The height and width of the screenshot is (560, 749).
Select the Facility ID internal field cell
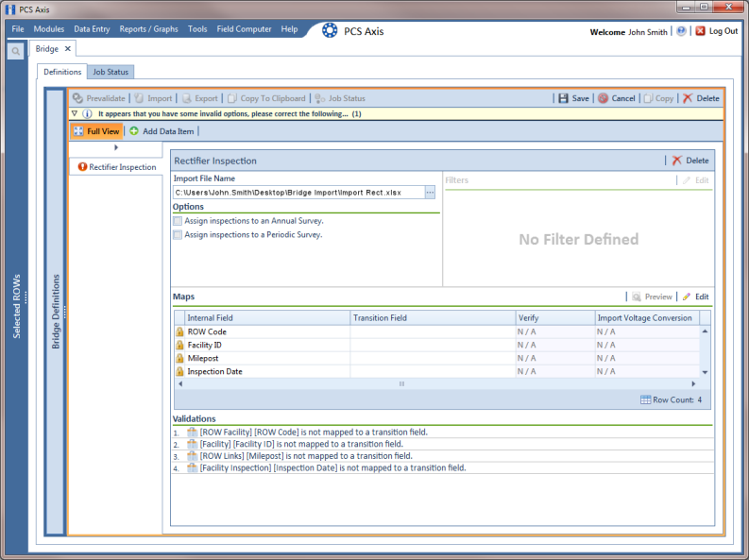(267, 346)
